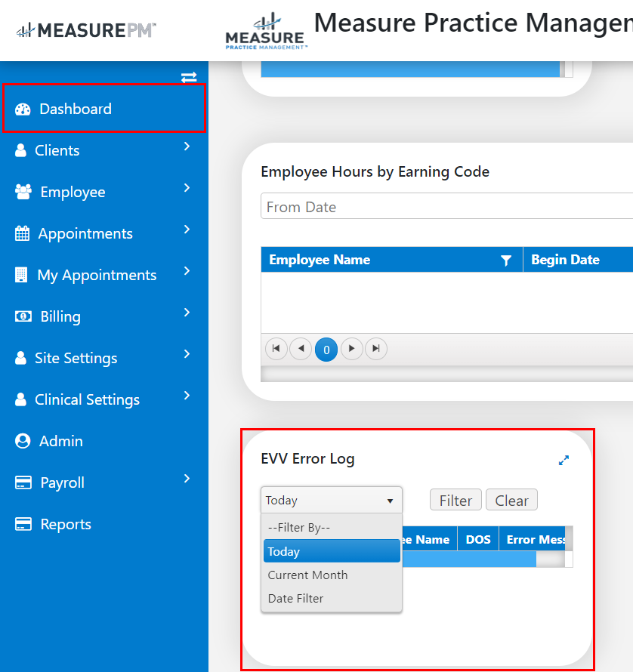Go to next page of employee hours

click(352, 349)
